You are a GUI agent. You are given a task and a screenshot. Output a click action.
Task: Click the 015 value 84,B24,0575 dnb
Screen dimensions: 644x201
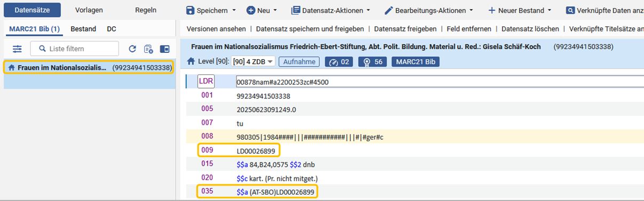click(x=276, y=165)
